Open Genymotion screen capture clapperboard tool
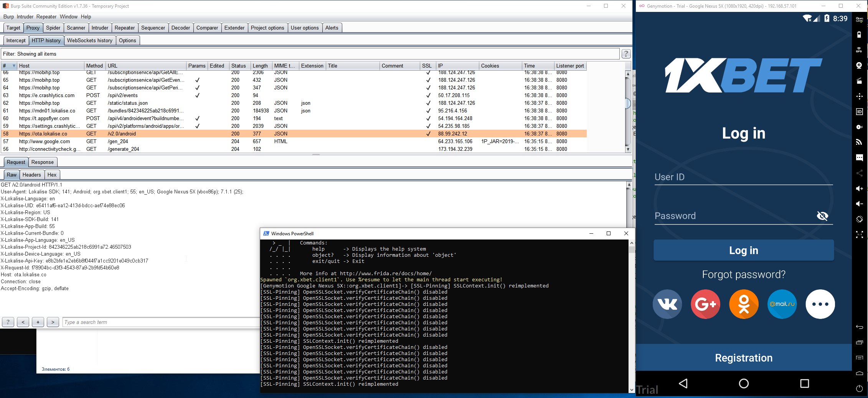868x398 pixels. 860,81
